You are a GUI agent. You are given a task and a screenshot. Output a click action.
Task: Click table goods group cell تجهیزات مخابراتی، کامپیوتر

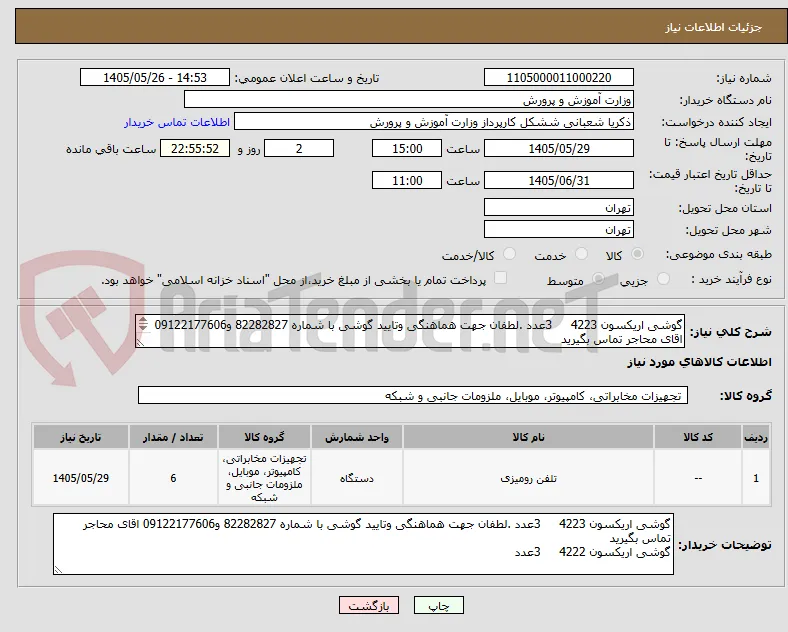[x=264, y=478]
